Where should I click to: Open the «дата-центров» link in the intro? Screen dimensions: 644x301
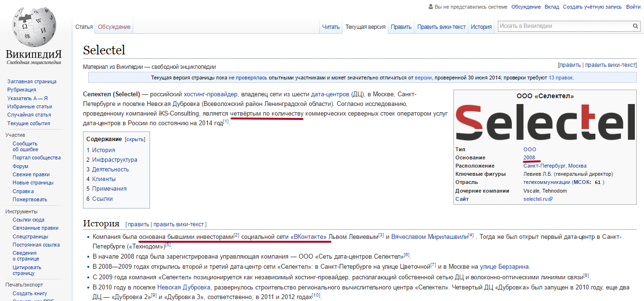[329, 94]
